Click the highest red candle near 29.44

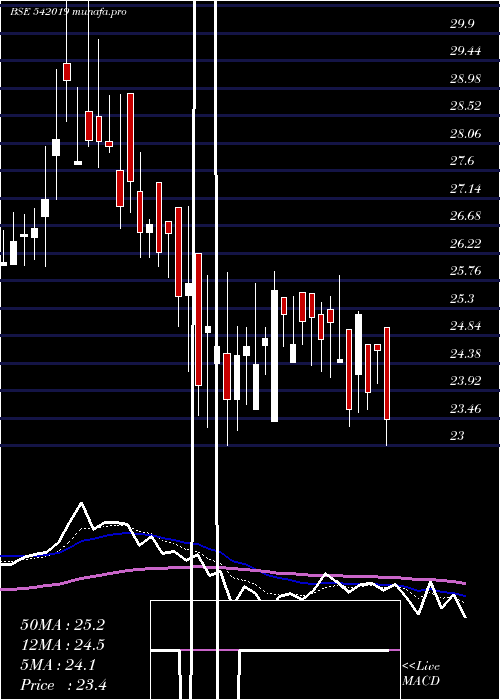pyautogui.click(x=67, y=72)
